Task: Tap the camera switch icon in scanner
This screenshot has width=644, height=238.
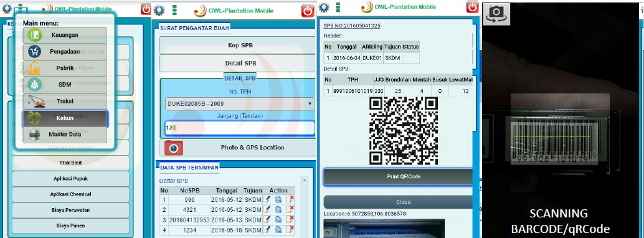Action: 496,14
